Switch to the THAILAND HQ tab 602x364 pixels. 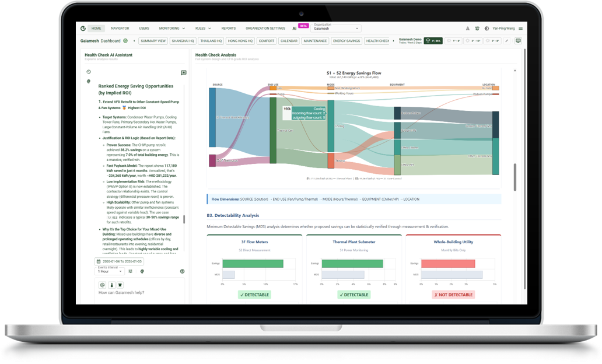tap(211, 41)
